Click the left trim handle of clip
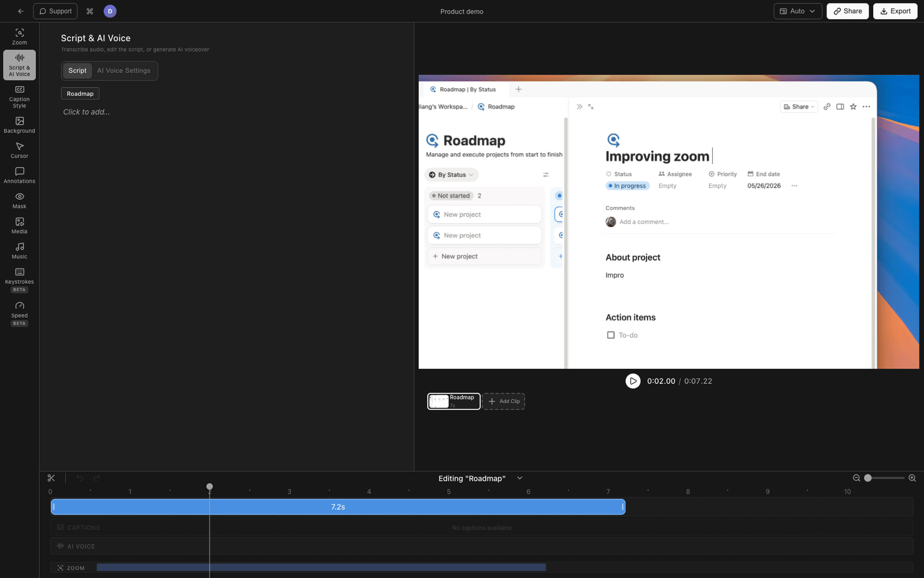The width and height of the screenshot is (924, 578). pyautogui.click(x=53, y=507)
